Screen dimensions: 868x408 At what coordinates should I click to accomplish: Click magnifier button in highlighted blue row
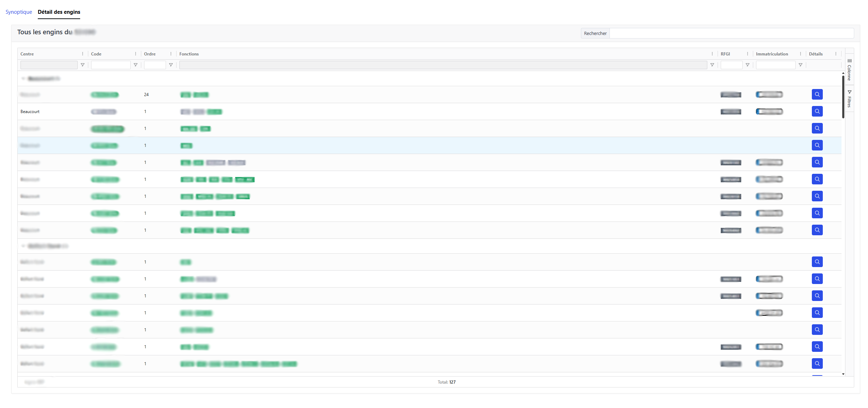[817, 146]
